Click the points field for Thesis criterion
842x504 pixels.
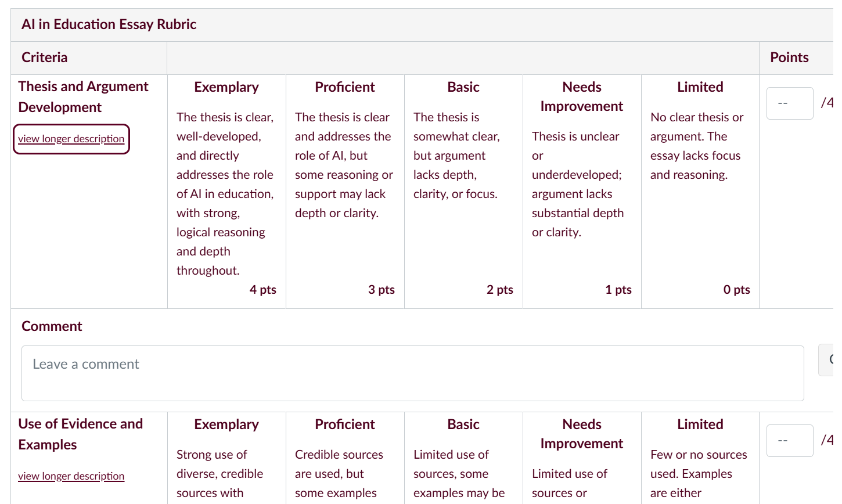[x=790, y=103]
